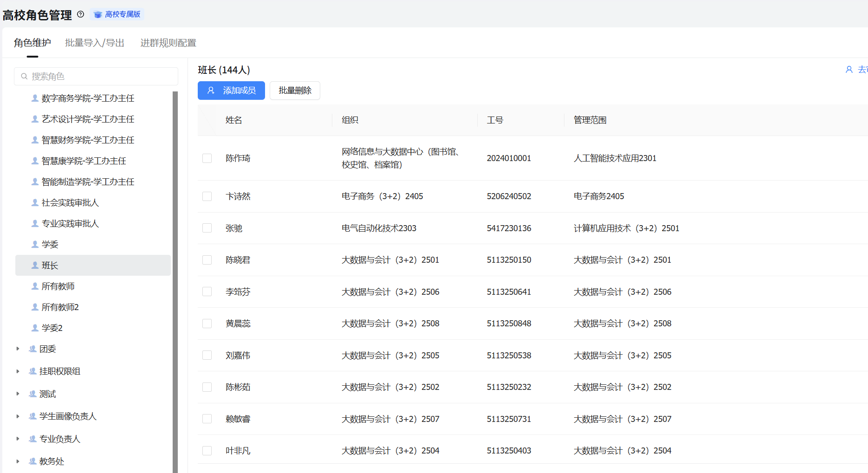Switch to the 批量导入/导出 tab
This screenshot has height=473, width=868.
(x=95, y=43)
